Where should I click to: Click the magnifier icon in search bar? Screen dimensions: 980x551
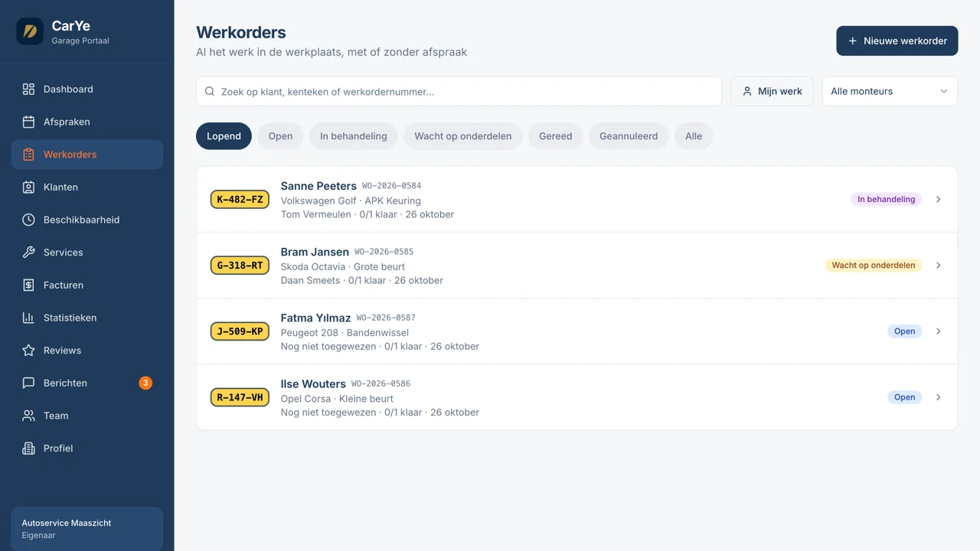(x=210, y=91)
